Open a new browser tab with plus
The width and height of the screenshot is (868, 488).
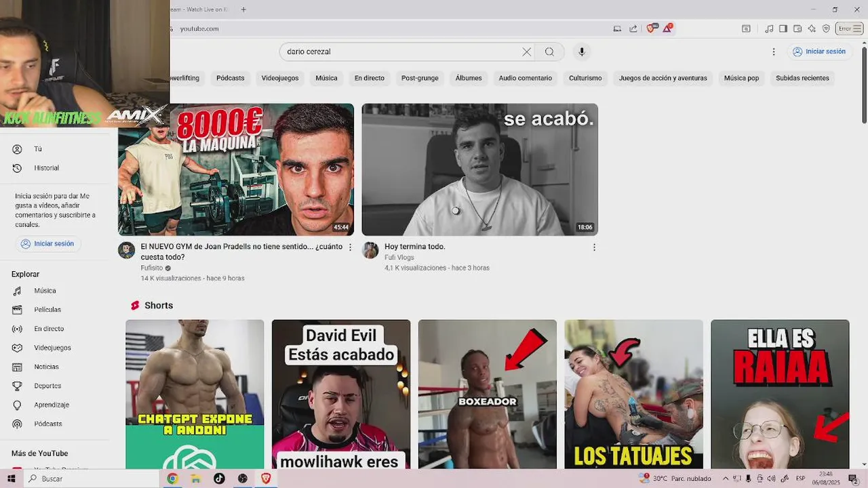coord(243,9)
